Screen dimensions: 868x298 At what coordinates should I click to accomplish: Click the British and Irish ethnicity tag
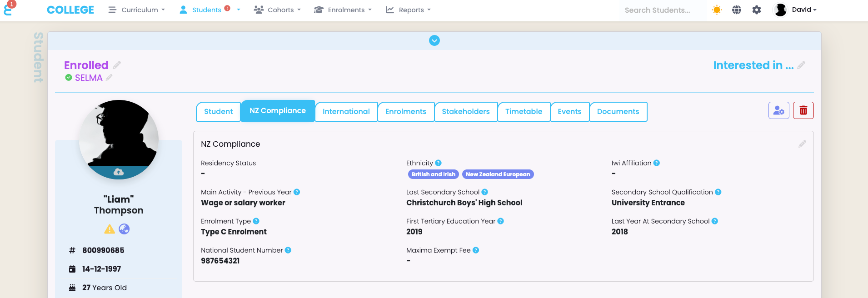434,174
